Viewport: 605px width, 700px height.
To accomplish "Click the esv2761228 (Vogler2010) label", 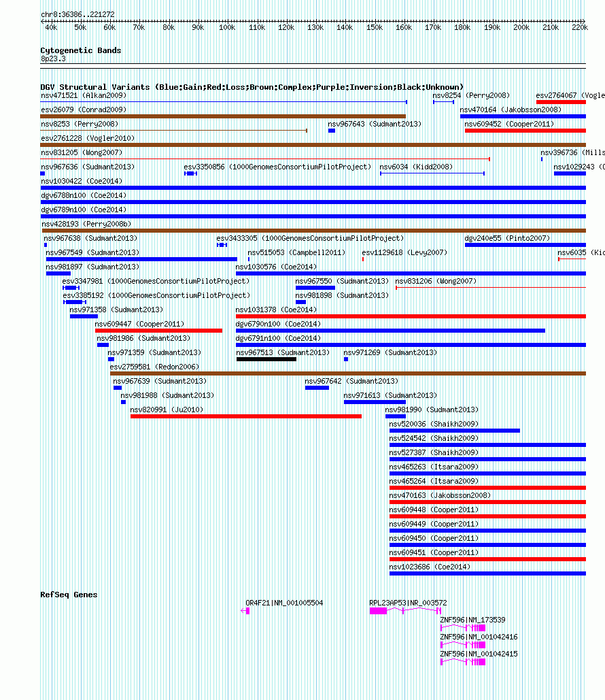I will click(88, 138).
